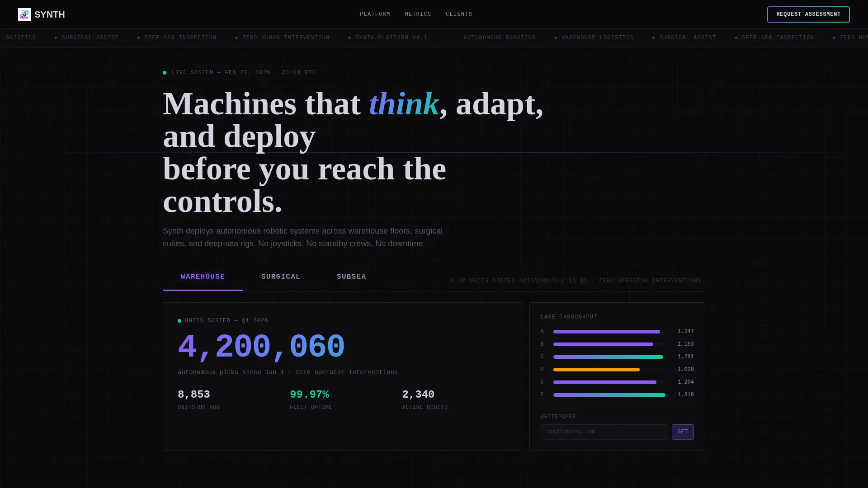Switch to the Subsea tab

click(x=351, y=277)
